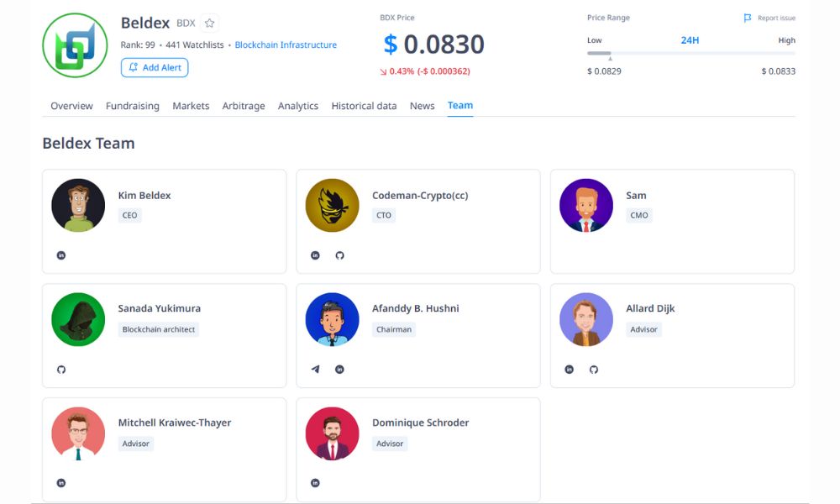840x504 pixels.
Task: Switch to the Overview tab
Action: click(x=71, y=106)
